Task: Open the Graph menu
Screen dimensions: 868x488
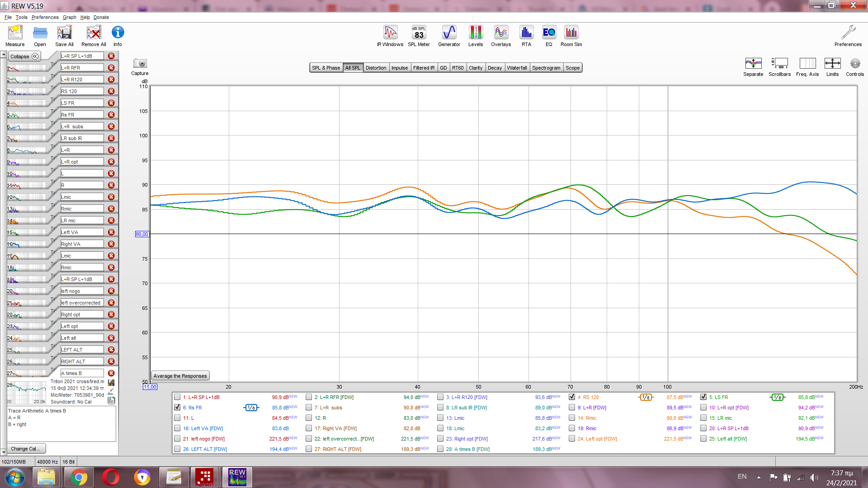Action: (x=69, y=17)
